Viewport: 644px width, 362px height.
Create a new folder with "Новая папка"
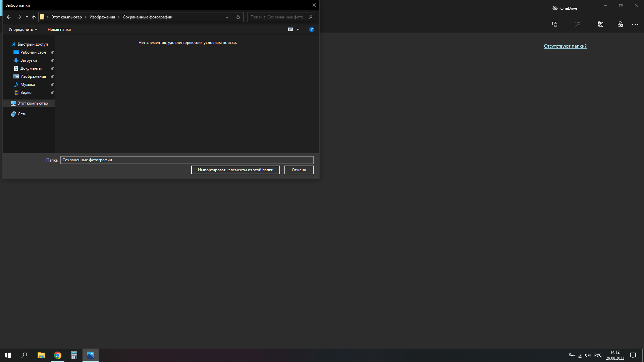pyautogui.click(x=59, y=29)
